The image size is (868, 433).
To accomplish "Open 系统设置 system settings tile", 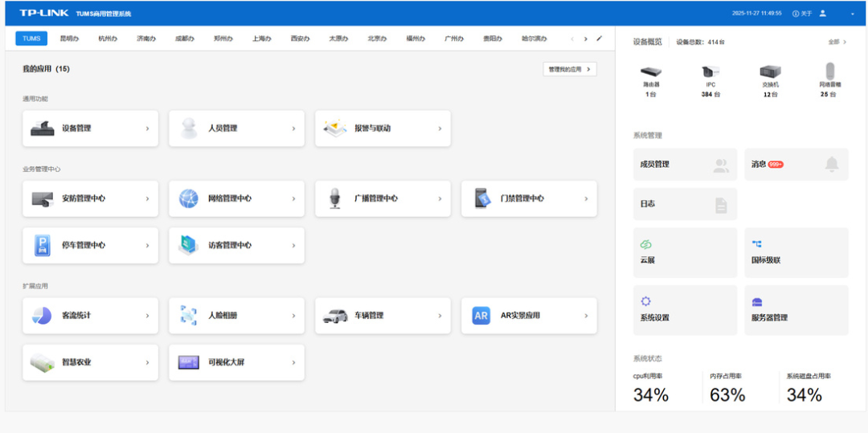I will [685, 310].
